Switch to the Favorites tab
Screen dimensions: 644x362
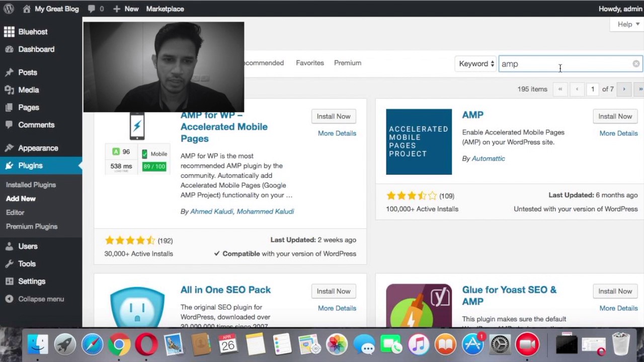[x=310, y=63]
